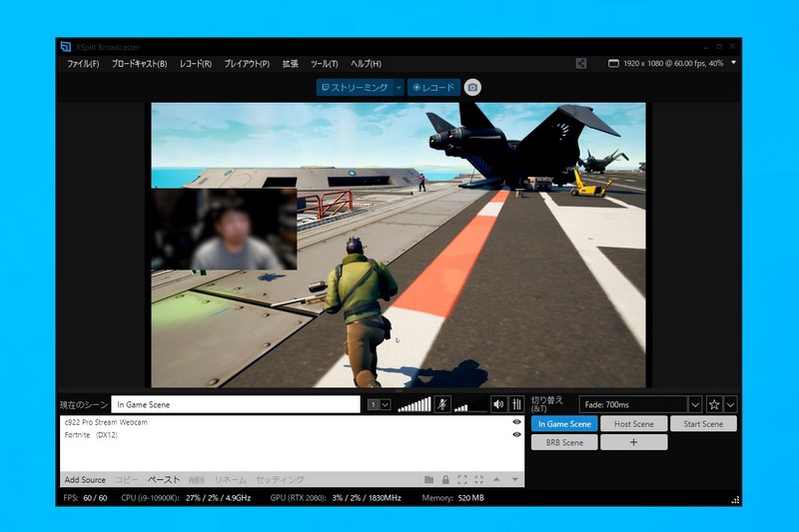Click the リネーム rename option
This screenshot has width=799, height=532.
point(231,479)
